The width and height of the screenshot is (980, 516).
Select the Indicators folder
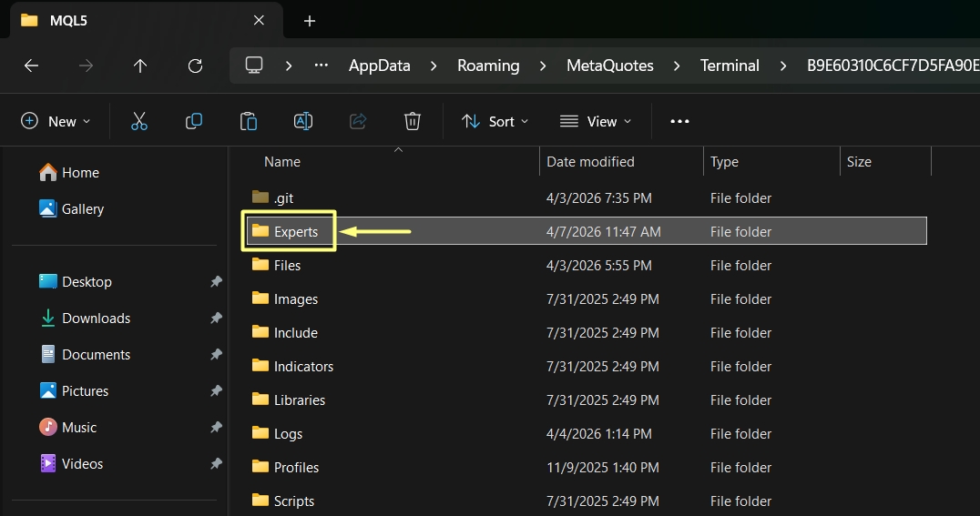303,367
